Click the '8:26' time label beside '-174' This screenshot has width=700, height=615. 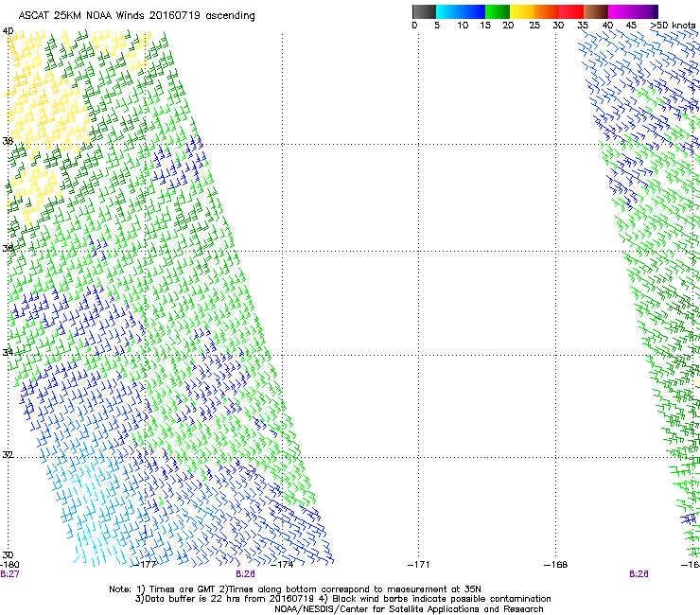[x=246, y=574]
